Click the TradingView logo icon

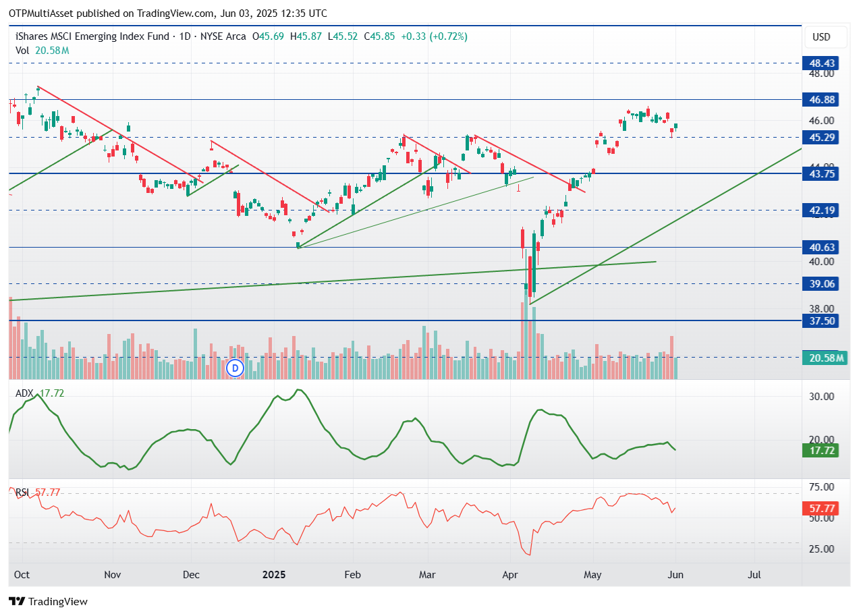[17, 601]
